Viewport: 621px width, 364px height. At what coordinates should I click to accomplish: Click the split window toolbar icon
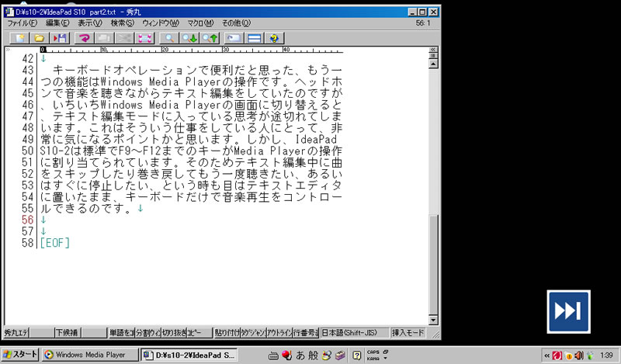(x=253, y=37)
